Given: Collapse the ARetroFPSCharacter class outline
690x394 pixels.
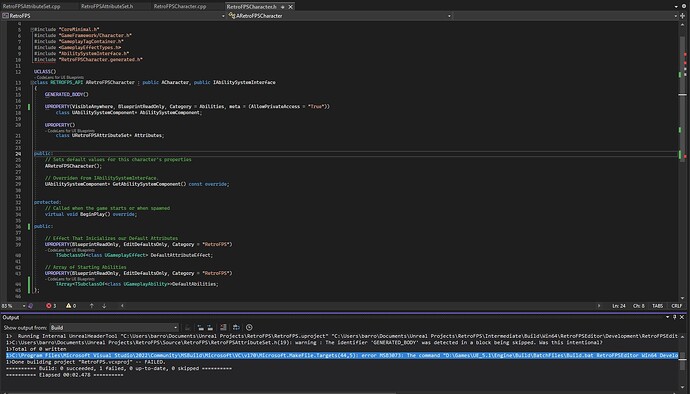Looking at the screenshot, I should 32,82.
